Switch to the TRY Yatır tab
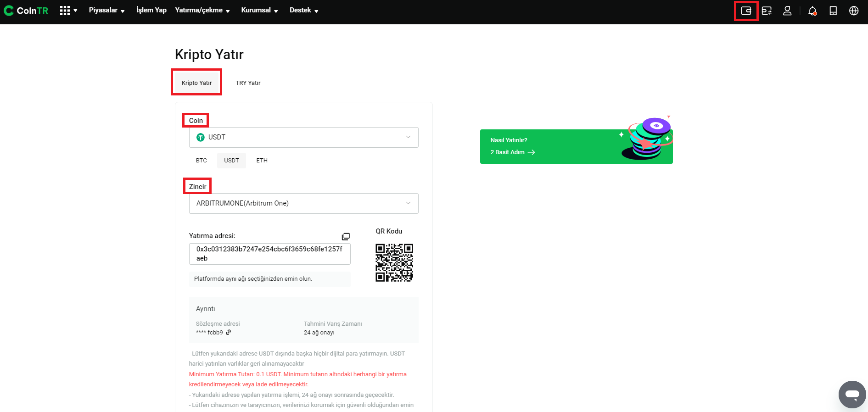Screen dimensions: 868x412 pos(248,83)
